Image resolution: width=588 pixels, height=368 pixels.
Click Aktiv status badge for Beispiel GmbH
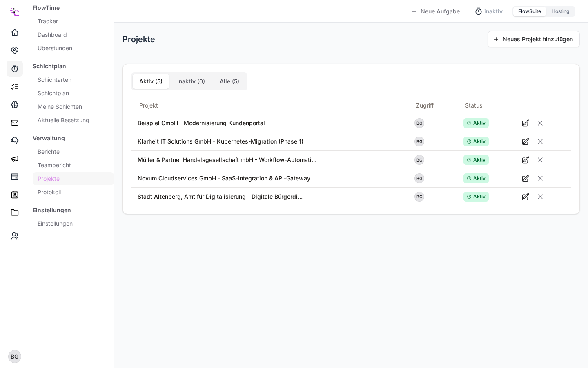476,123
